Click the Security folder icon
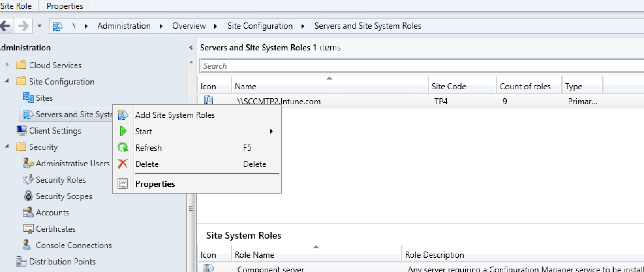The height and width of the screenshot is (272, 644). (21, 147)
